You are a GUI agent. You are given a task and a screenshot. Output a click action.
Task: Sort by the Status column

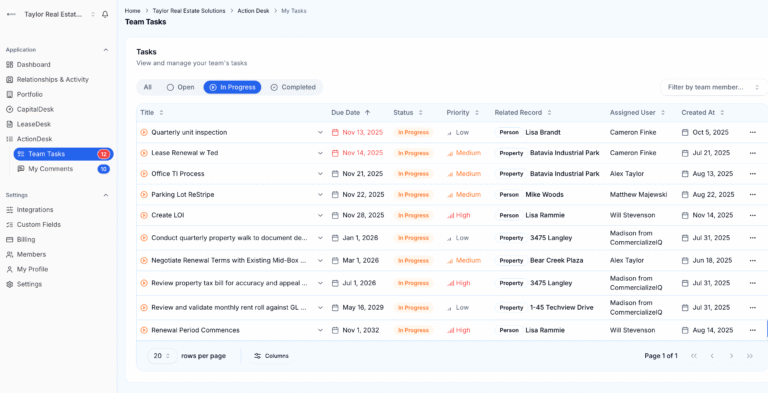click(408, 113)
